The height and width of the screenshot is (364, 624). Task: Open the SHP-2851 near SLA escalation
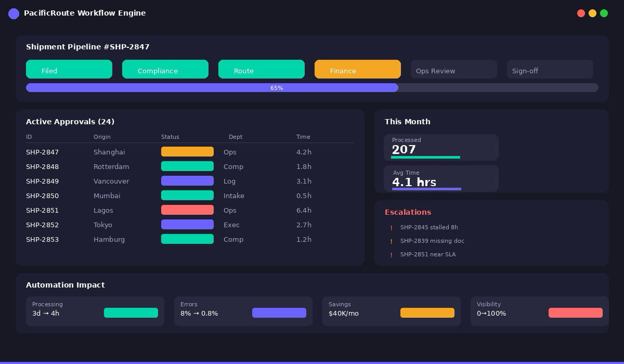(x=428, y=254)
